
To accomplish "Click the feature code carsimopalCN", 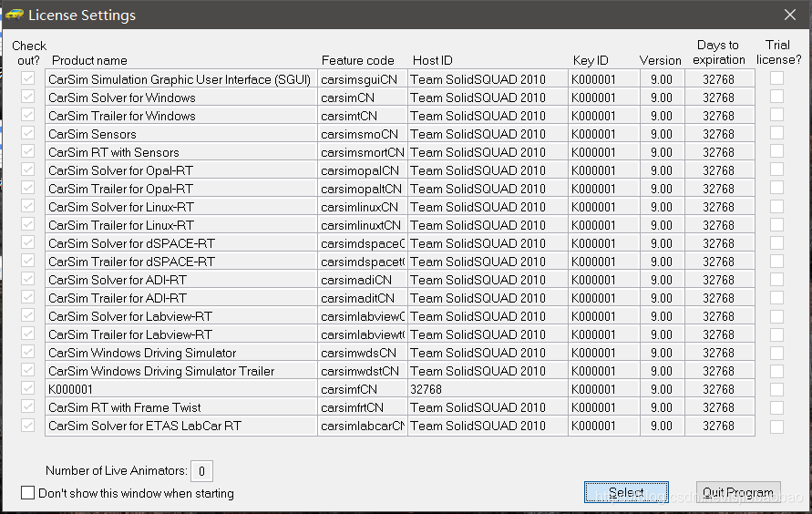I will [x=363, y=170].
